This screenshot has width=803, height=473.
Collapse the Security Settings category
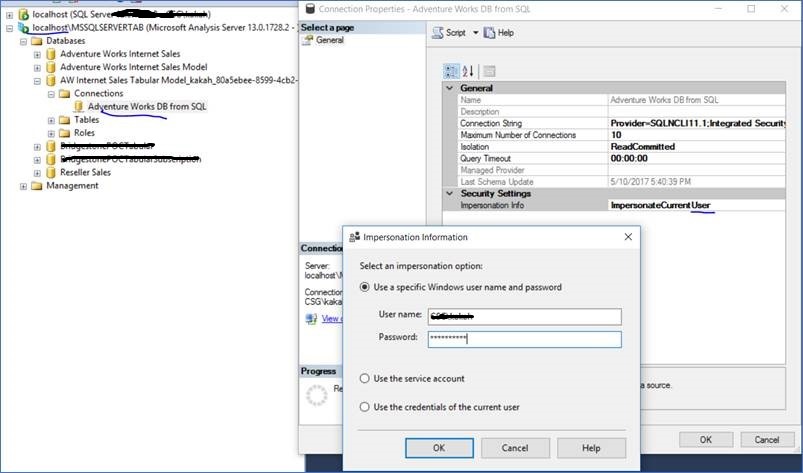pos(450,194)
